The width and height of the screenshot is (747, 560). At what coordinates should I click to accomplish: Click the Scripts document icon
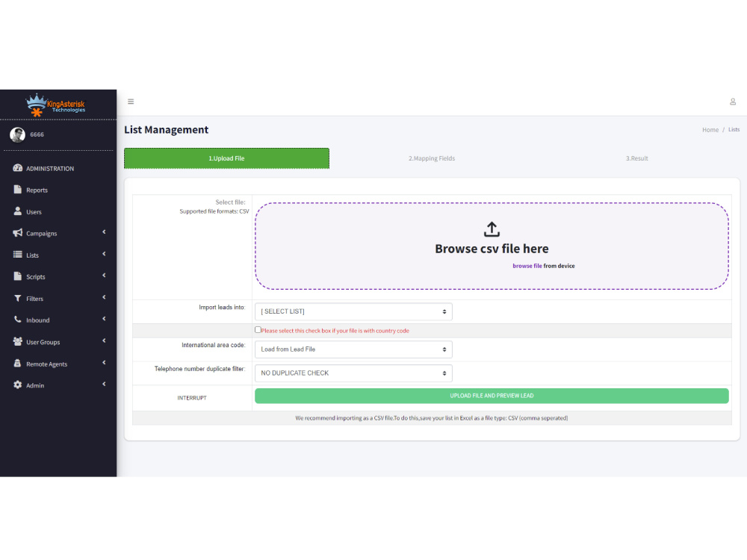(x=18, y=276)
